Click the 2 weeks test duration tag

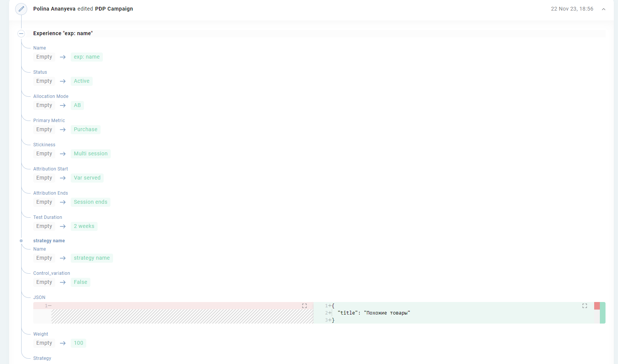pyautogui.click(x=84, y=226)
